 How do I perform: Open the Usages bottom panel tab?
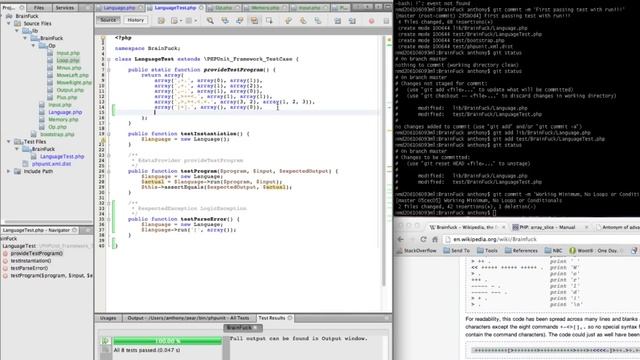pos(108,318)
